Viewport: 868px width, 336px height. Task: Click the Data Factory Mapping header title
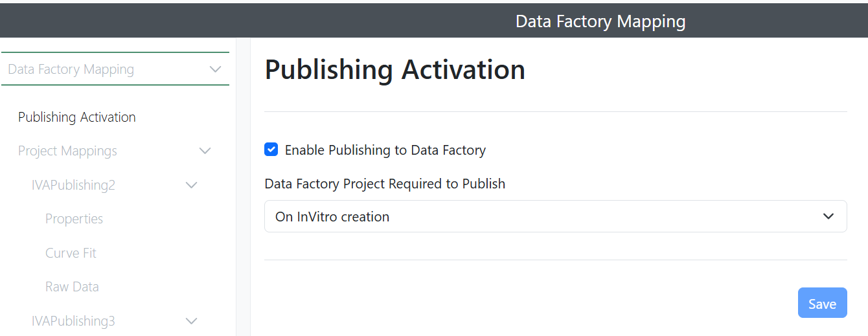(600, 21)
